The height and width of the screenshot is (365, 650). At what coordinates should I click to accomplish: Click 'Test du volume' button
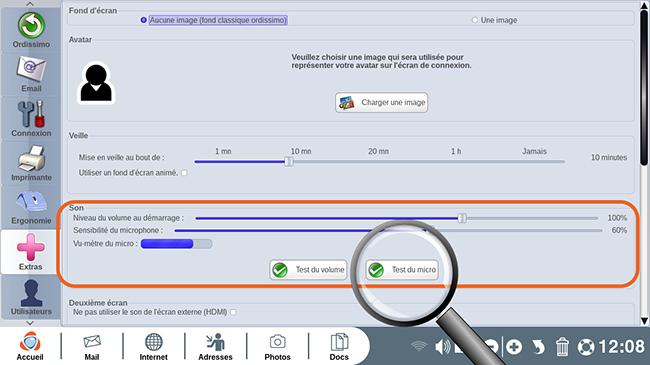point(308,270)
